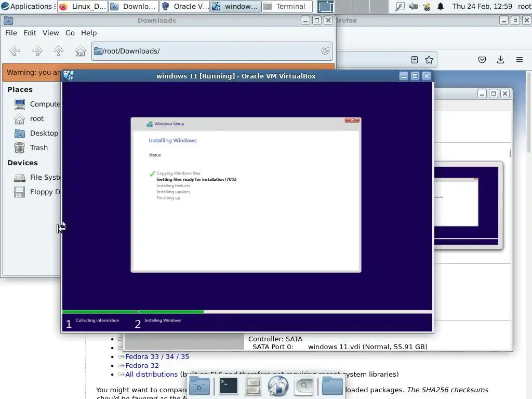Open the Help menu in Downloads window

(x=88, y=33)
